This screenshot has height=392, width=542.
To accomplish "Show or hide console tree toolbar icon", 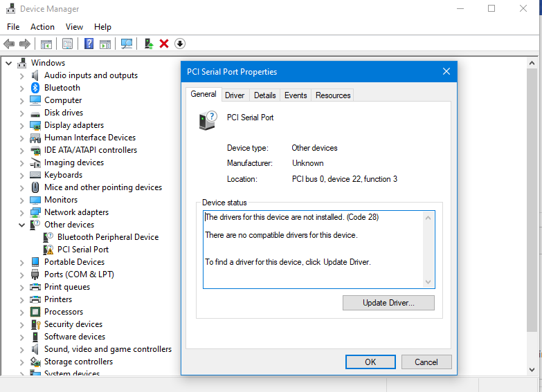I will coord(46,44).
